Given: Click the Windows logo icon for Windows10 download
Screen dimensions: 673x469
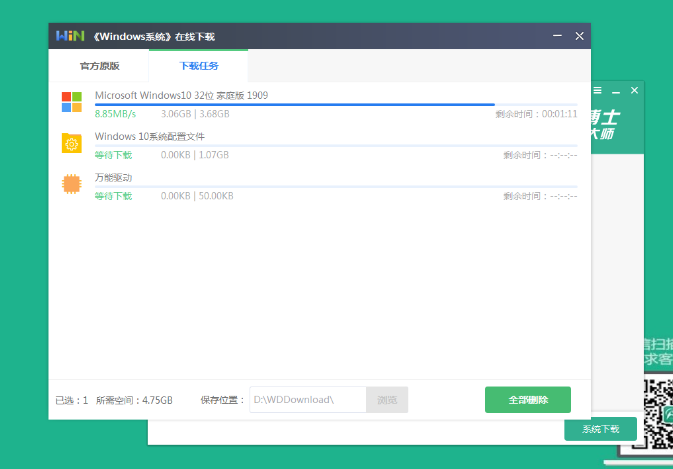Looking at the screenshot, I should pyautogui.click(x=72, y=102).
